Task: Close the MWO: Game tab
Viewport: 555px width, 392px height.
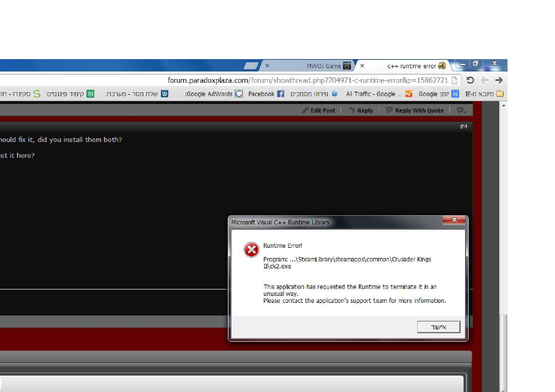Action: point(267,66)
